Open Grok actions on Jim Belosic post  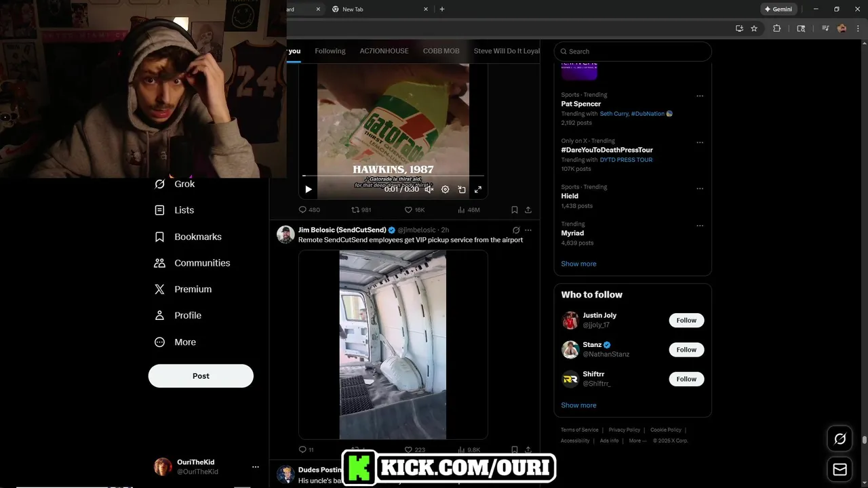coord(516,230)
